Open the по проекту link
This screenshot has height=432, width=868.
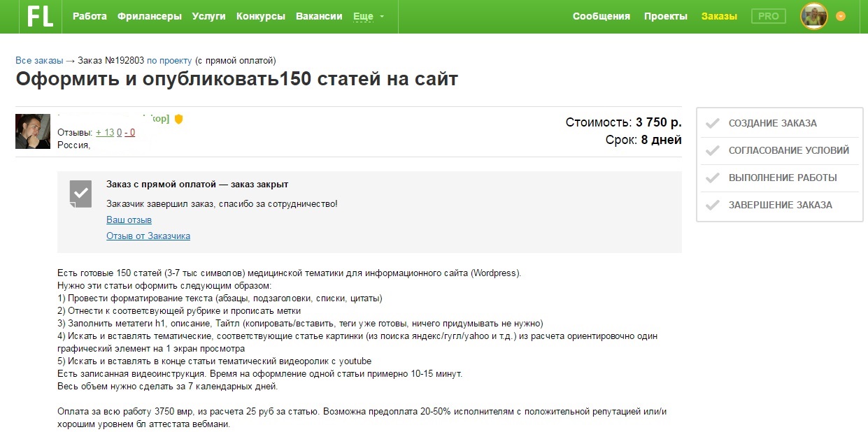click(x=169, y=61)
